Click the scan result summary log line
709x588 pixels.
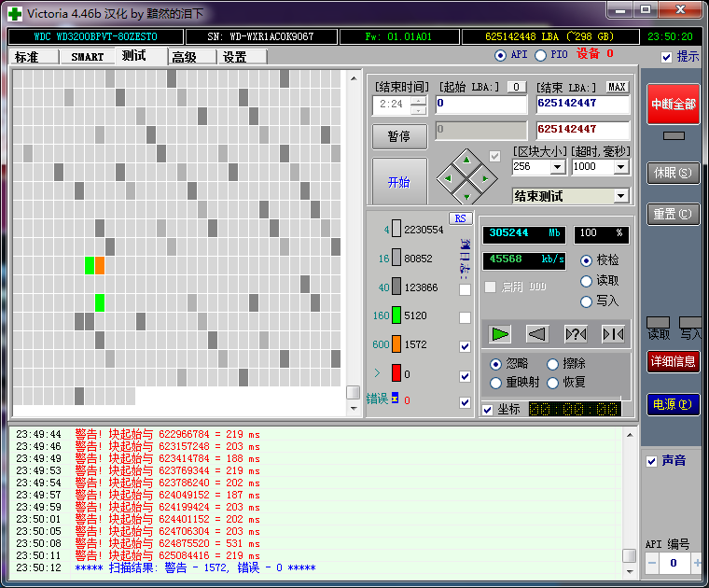tap(195, 567)
